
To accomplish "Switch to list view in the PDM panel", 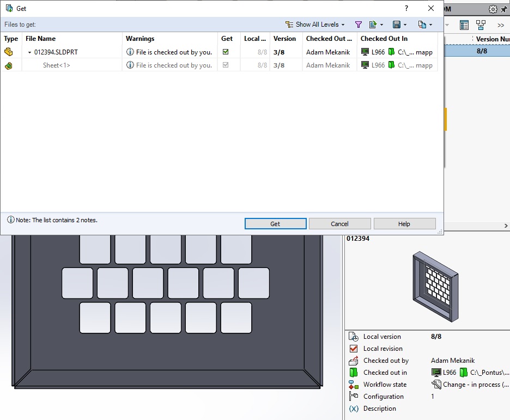I will point(464,25).
